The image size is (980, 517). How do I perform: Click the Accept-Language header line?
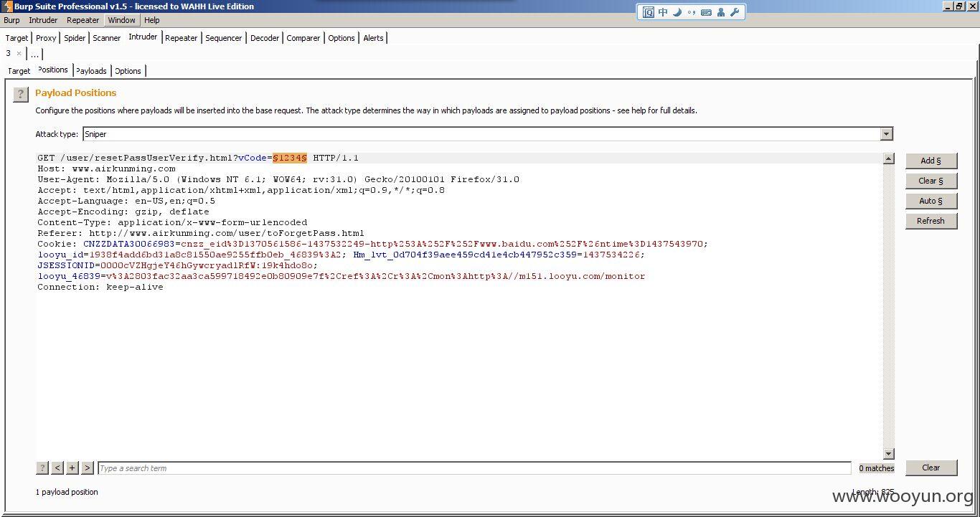[126, 201]
